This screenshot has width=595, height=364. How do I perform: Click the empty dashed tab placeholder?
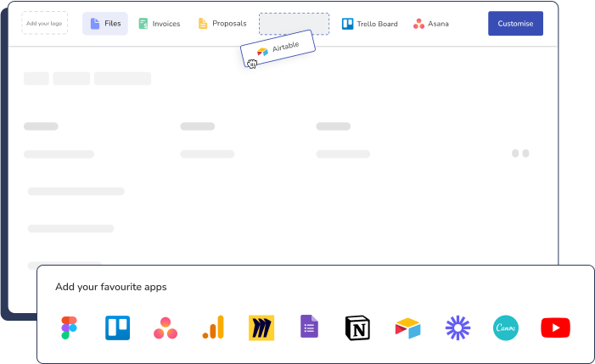(294, 24)
